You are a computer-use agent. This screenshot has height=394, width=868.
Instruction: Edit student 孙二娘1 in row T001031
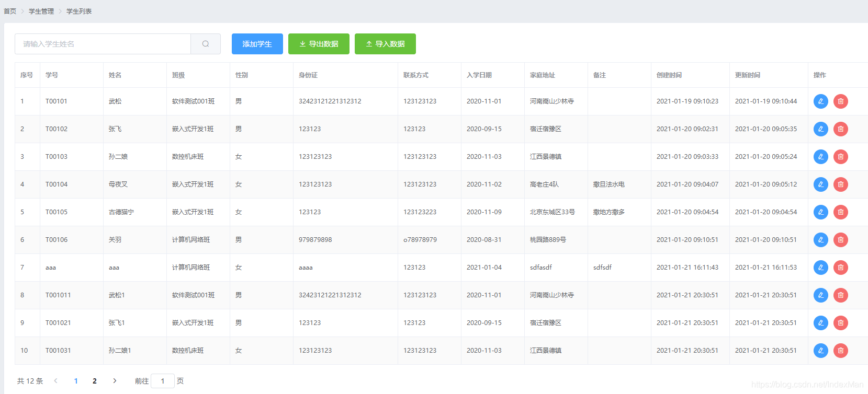pos(821,351)
